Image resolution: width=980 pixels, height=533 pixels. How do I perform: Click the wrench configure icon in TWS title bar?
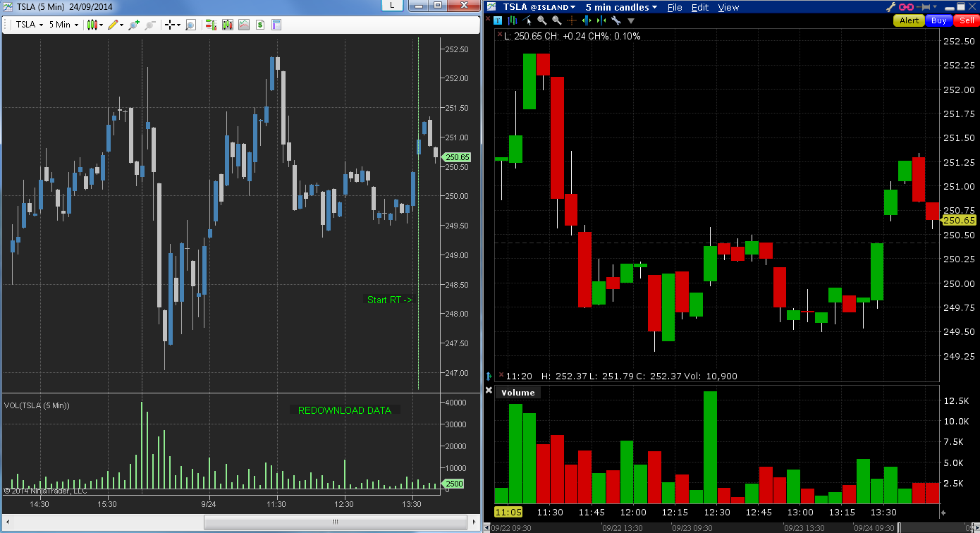(x=890, y=7)
